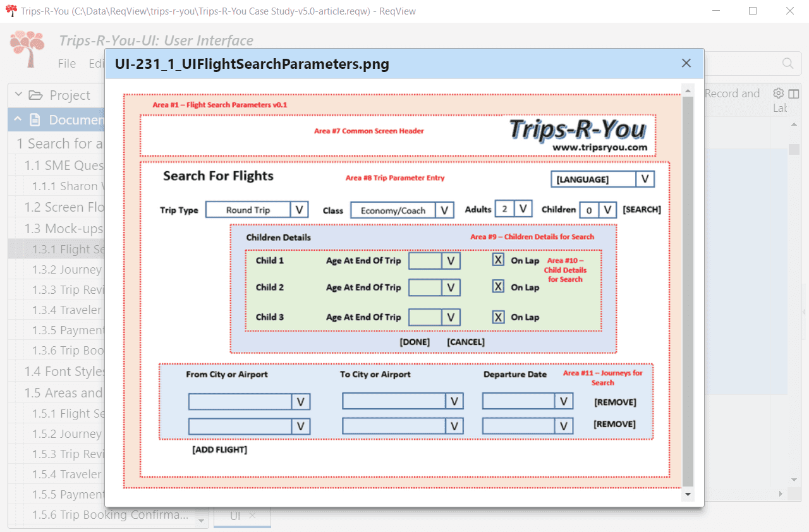809x532 pixels.
Task: Switch to the UI document tab
Action: pos(235,516)
